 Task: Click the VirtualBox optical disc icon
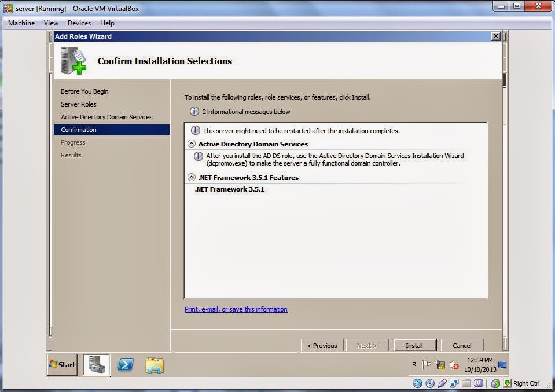429,383
